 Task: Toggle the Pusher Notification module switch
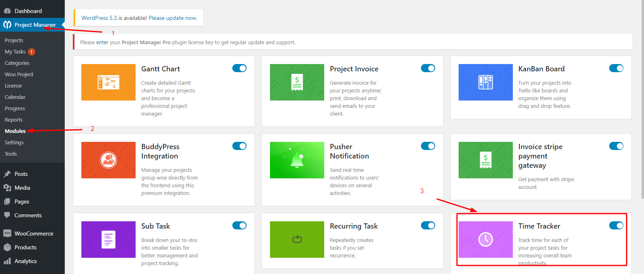click(x=428, y=146)
